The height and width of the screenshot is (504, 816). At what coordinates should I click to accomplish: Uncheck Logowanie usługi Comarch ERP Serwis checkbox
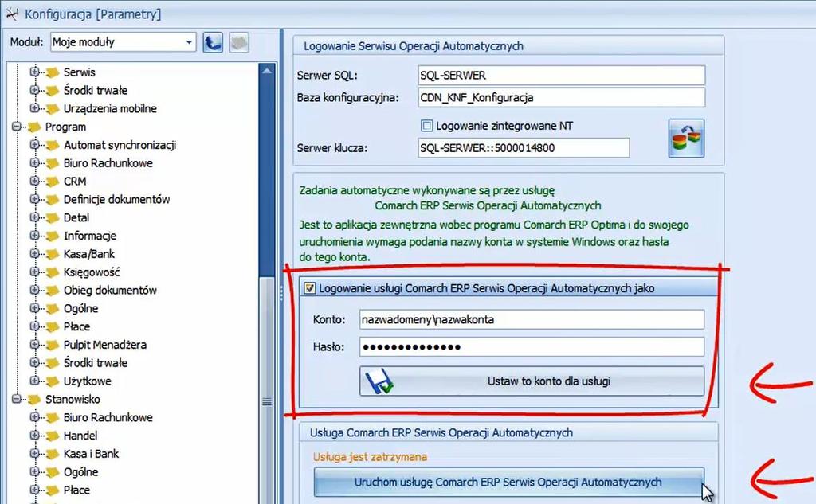point(310,288)
